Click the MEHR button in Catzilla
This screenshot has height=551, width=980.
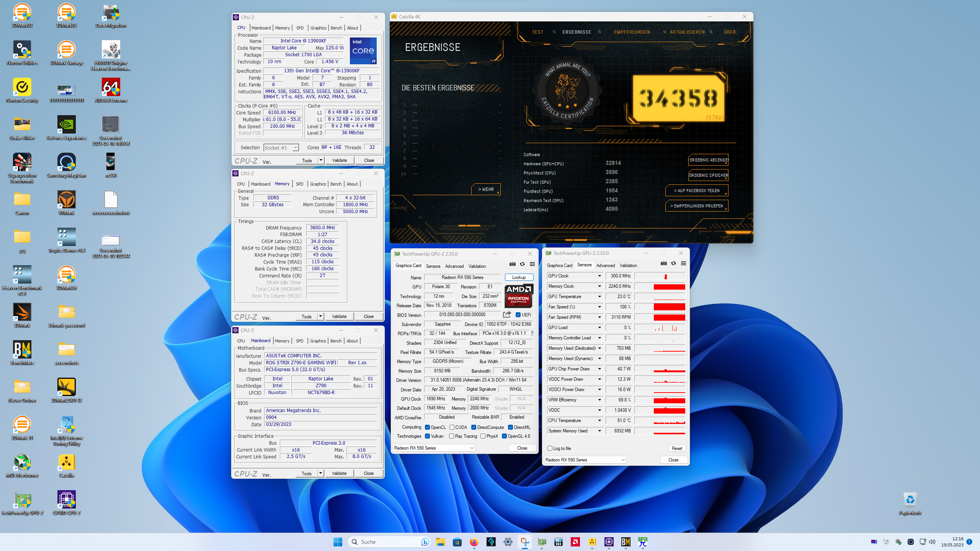[486, 189]
